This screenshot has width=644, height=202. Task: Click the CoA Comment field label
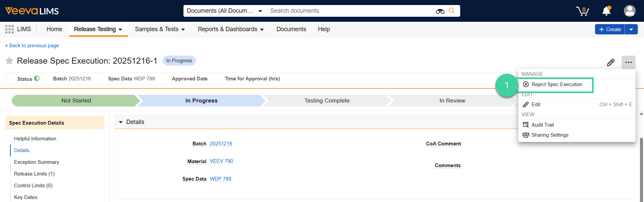click(x=443, y=144)
